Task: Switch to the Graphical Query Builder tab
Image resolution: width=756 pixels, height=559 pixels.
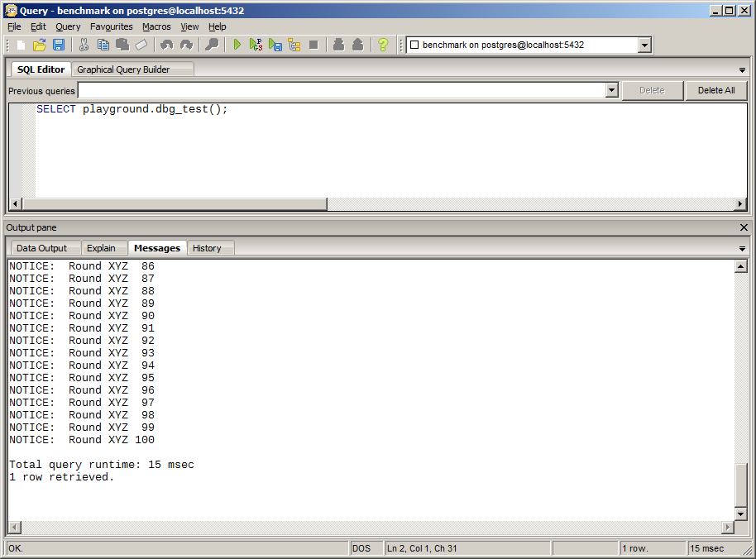Action: (x=123, y=69)
